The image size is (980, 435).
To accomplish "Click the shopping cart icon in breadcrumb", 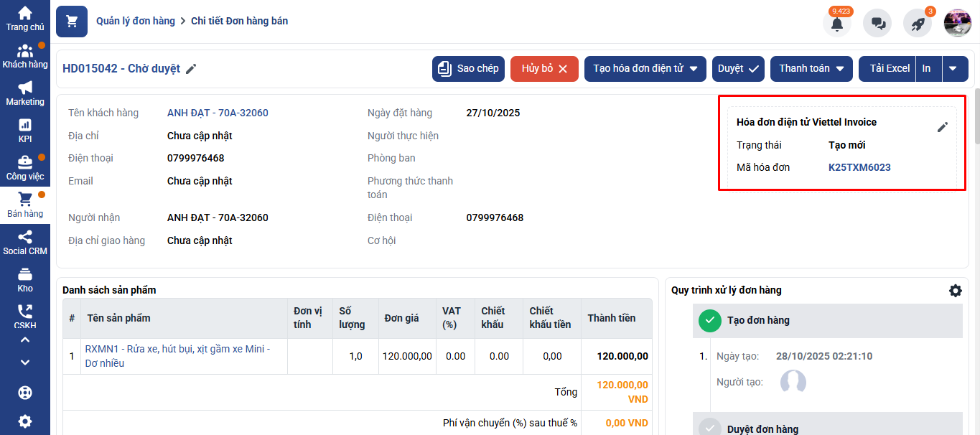I will tap(72, 22).
